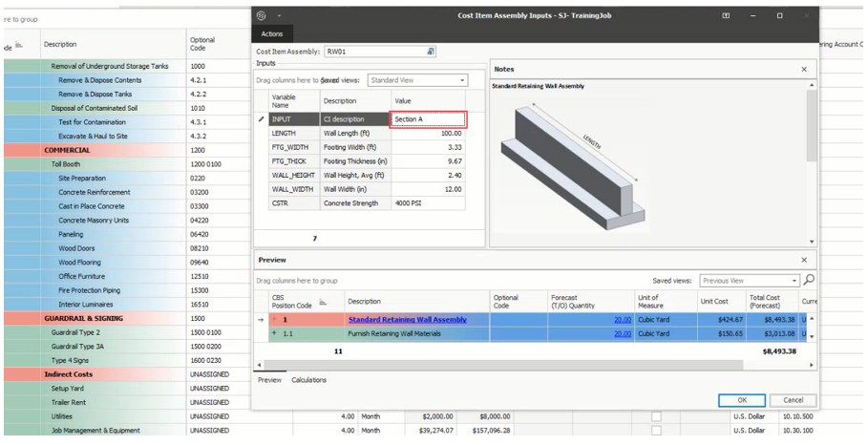
Task: Switch to the Calculations tab
Action: click(x=310, y=380)
